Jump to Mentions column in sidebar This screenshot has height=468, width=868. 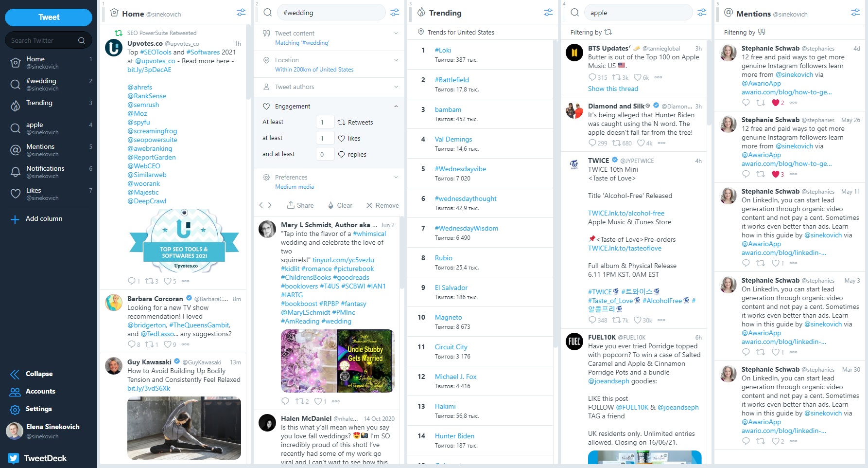coord(49,150)
